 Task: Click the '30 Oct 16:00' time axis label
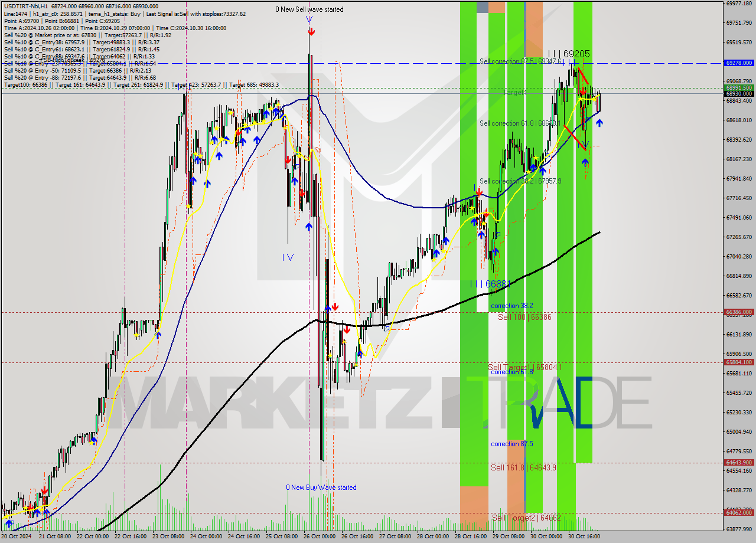tap(584, 537)
